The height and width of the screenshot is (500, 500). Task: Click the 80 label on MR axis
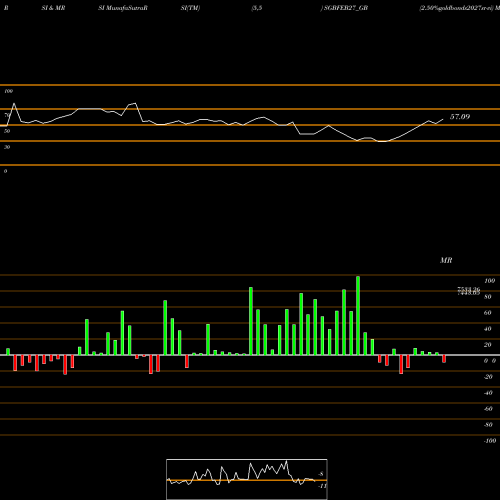tap(488, 297)
